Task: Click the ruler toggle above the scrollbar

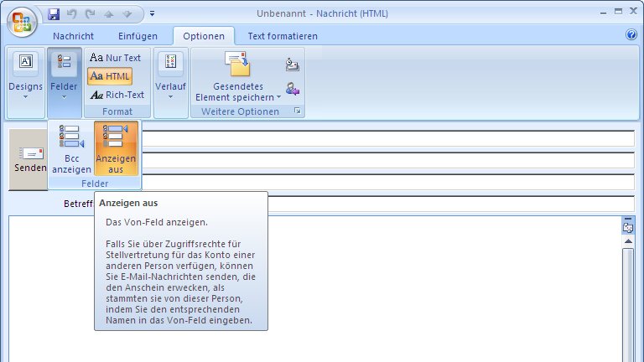Action: click(x=628, y=219)
